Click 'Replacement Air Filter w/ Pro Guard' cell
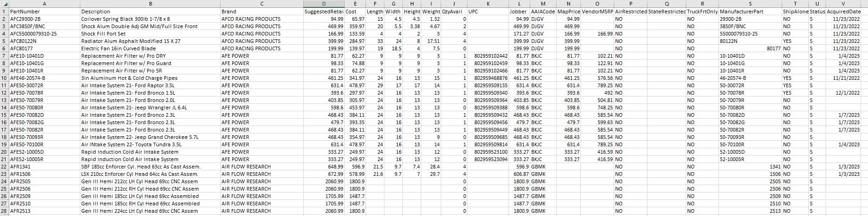 click(150, 63)
